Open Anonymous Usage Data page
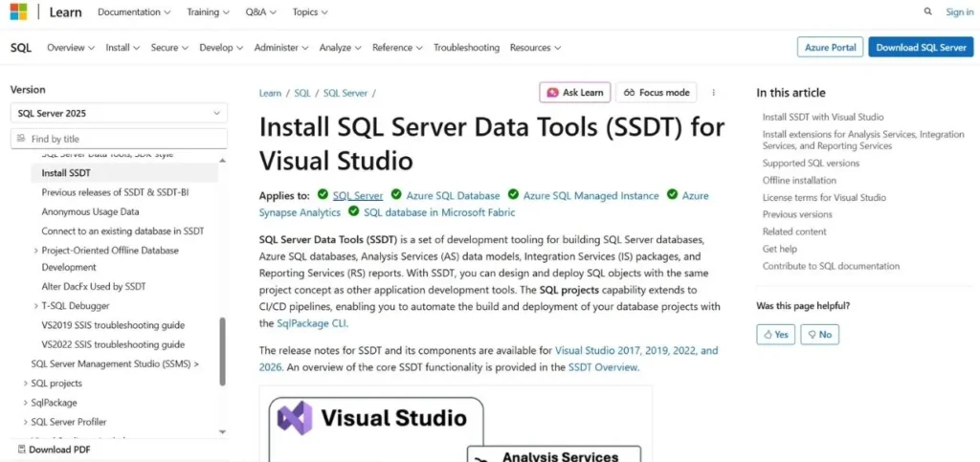The width and height of the screenshot is (980, 462). point(90,211)
